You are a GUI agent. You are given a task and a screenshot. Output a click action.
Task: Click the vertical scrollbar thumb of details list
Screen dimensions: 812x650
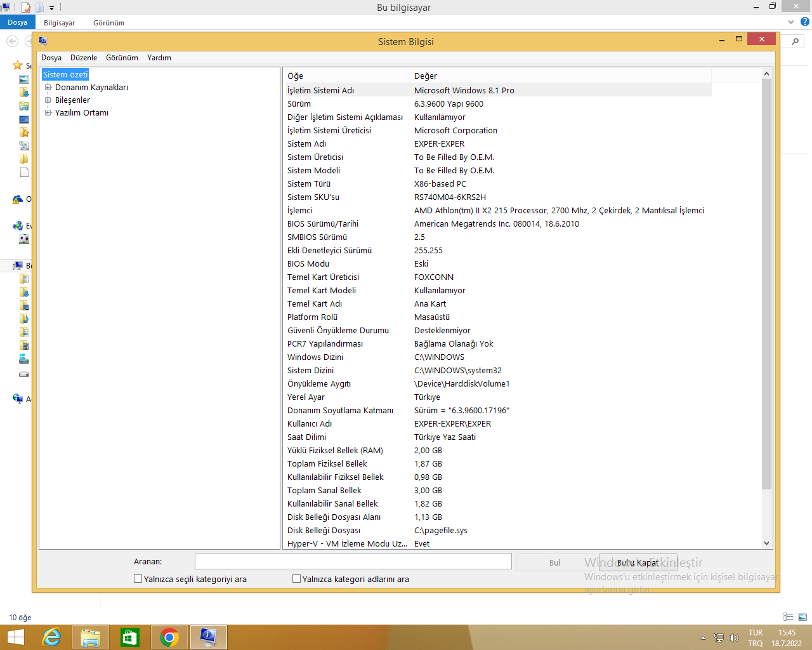[x=766, y=285]
